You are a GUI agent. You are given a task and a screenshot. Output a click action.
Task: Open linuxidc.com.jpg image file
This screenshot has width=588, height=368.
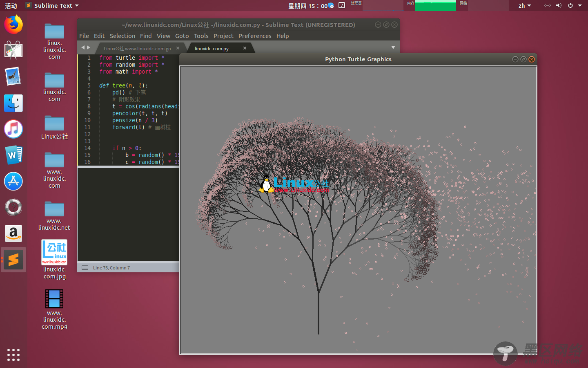54,260
